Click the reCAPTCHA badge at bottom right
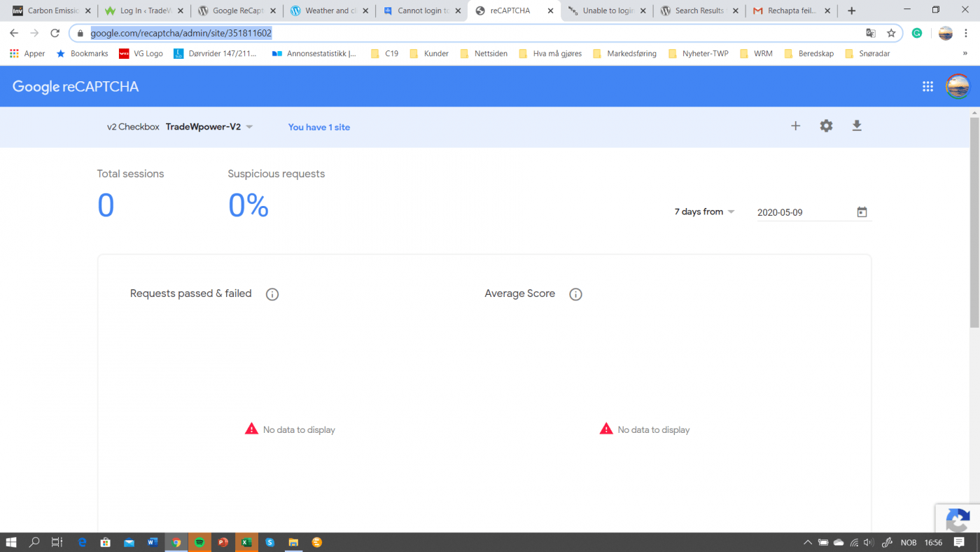This screenshot has width=980, height=552. (x=958, y=518)
